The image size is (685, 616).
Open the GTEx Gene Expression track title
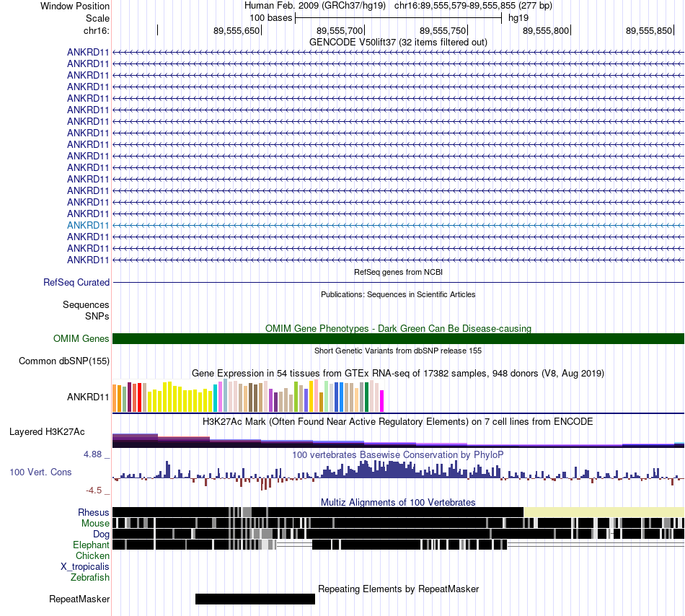pos(398,374)
